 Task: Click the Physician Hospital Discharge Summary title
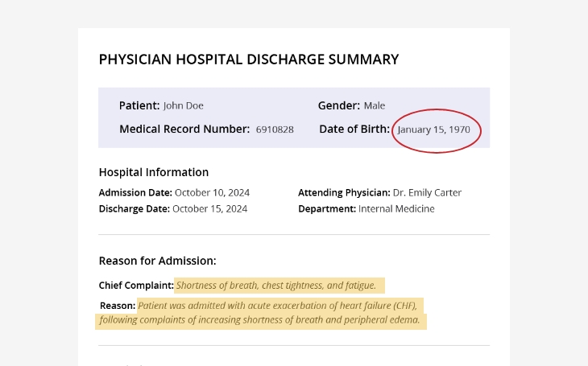coord(248,60)
